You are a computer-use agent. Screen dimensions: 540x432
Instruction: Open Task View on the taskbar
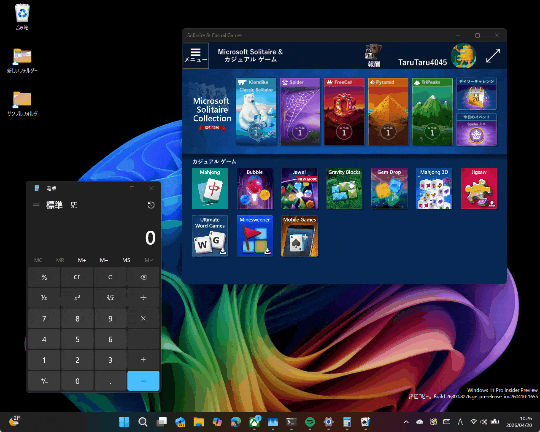point(162,422)
